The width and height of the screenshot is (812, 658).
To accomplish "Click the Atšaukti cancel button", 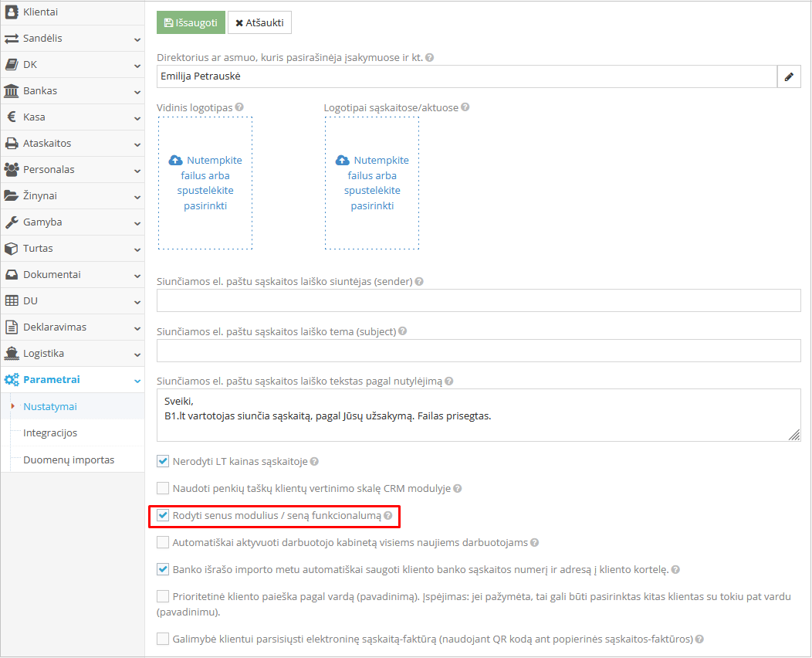I will pos(259,23).
